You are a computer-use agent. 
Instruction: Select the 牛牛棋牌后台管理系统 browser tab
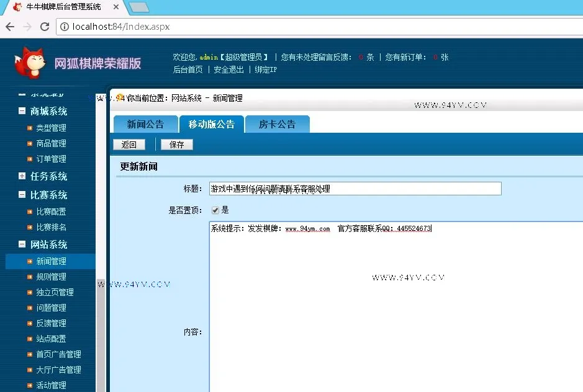pos(63,7)
